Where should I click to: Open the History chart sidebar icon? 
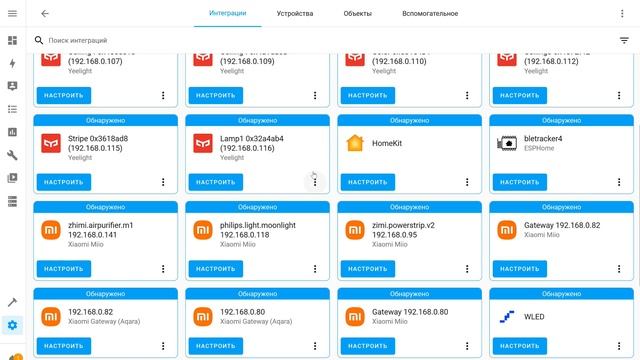point(13,132)
